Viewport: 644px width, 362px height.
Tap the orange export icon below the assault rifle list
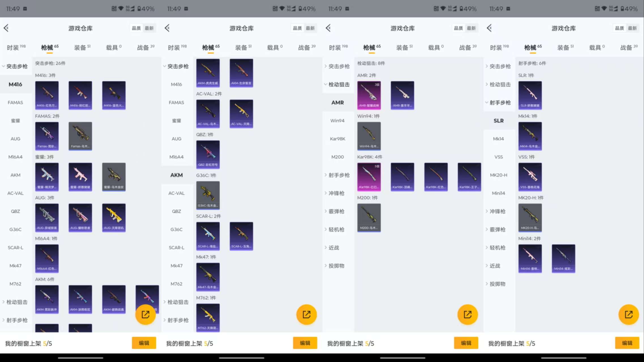coord(146,314)
